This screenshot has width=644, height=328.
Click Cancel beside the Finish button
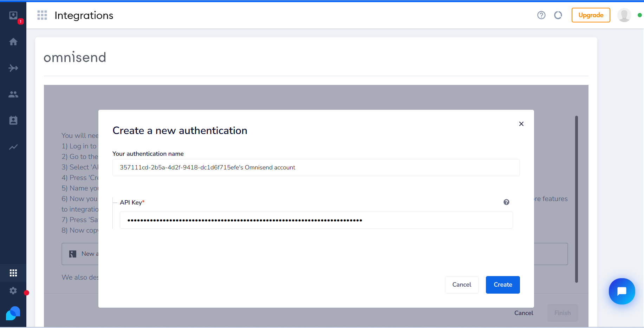coord(524,313)
